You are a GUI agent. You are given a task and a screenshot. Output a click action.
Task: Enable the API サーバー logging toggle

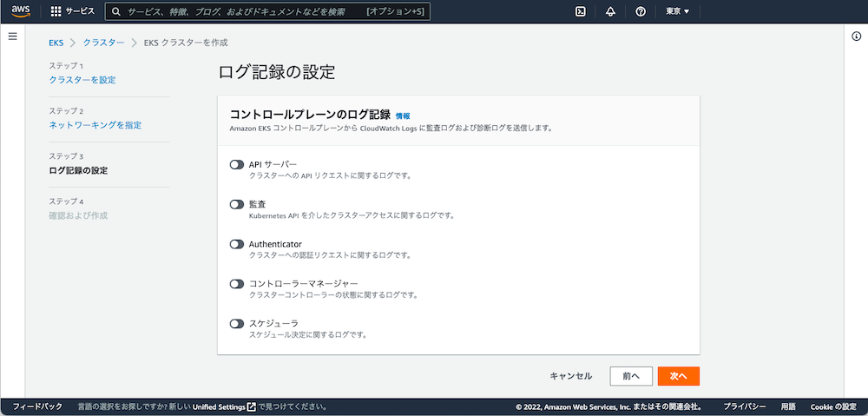tap(237, 164)
